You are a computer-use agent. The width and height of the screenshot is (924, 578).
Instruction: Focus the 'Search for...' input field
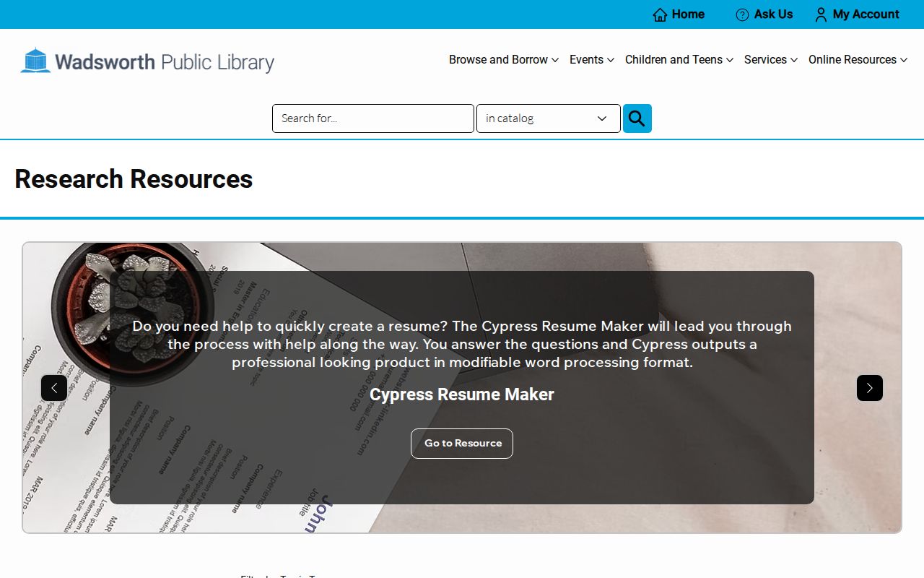373,118
